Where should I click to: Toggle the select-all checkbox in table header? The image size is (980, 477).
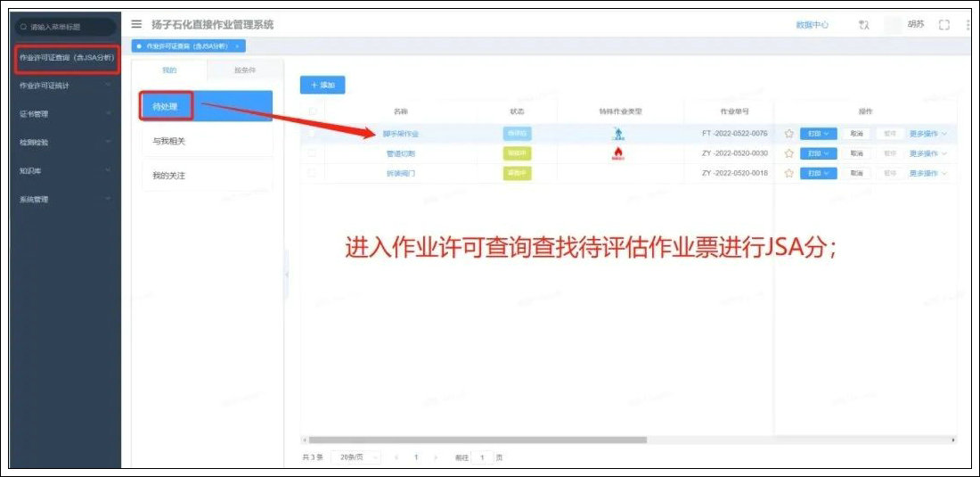tap(312, 111)
